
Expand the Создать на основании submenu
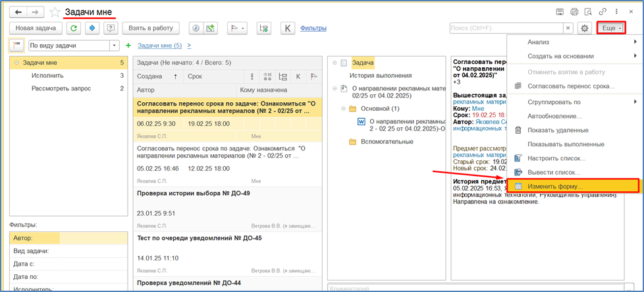click(575, 56)
